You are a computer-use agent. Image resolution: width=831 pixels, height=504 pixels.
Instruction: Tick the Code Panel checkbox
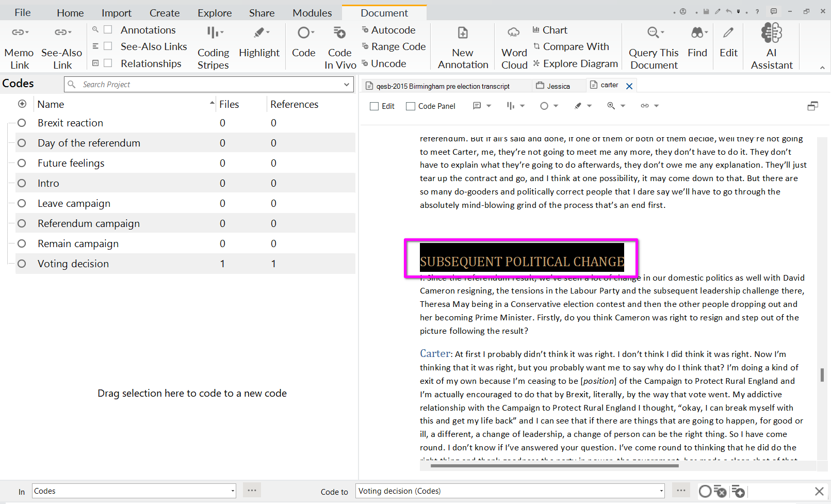pyautogui.click(x=411, y=106)
